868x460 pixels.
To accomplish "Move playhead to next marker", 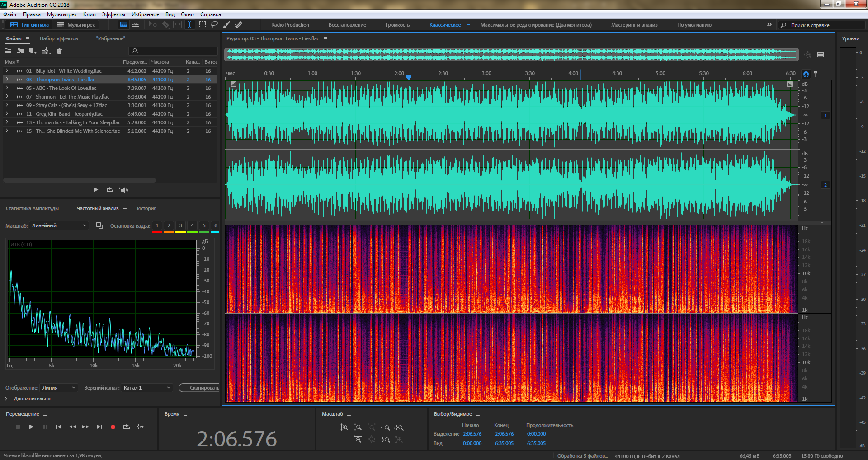I will (x=99, y=427).
